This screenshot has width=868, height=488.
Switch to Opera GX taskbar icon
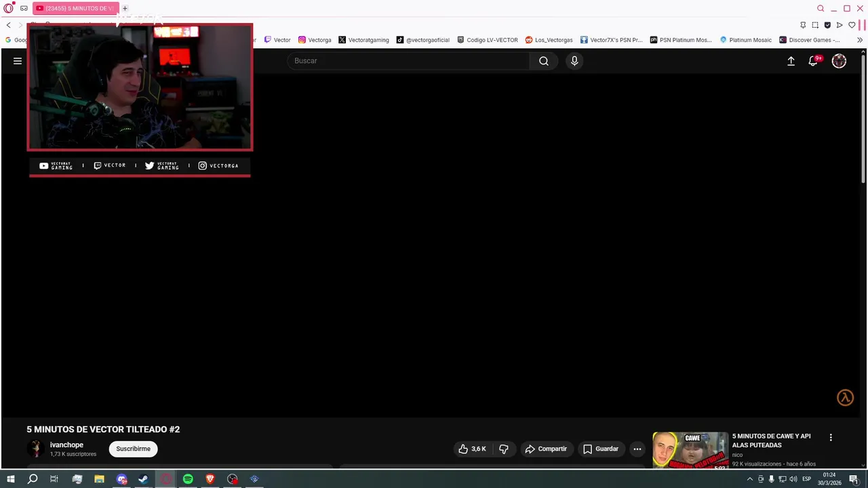(166, 479)
